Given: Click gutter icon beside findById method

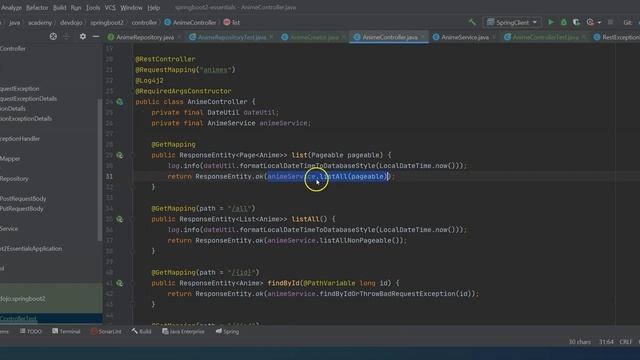Looking at the screenshot, I should click(120, 283).
